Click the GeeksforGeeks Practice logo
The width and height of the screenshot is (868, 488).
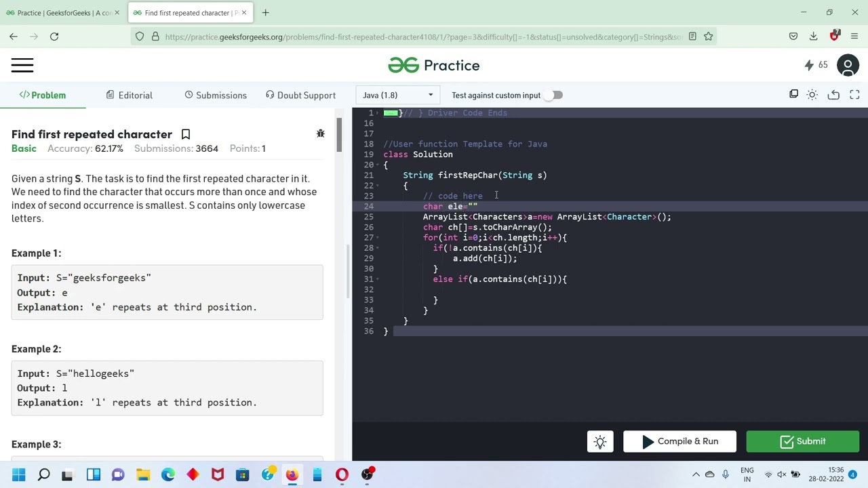point(434,65)
